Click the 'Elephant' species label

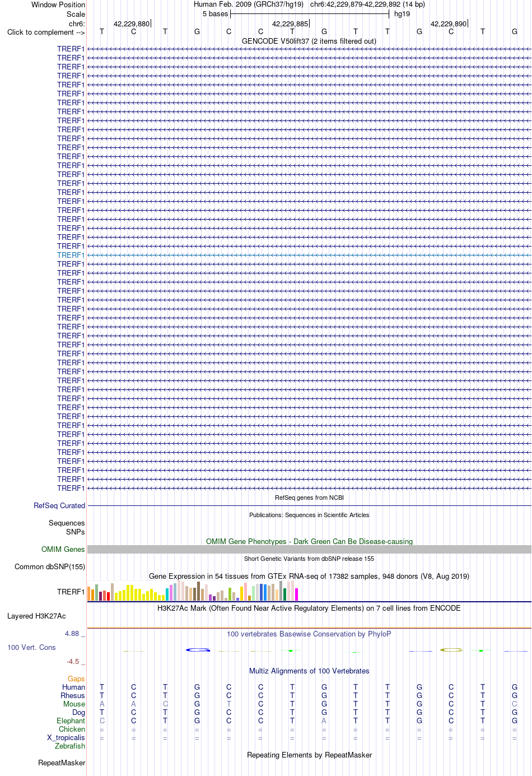(x=71, y=721)
